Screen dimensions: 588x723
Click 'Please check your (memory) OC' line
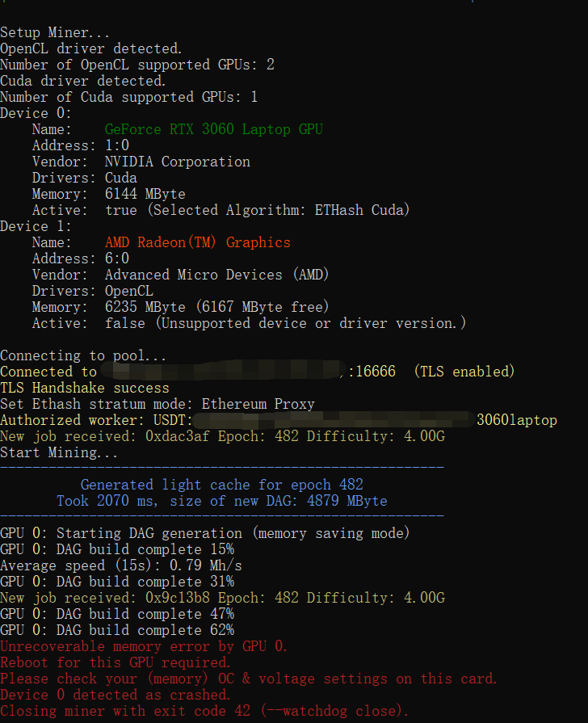pos(249,679)
